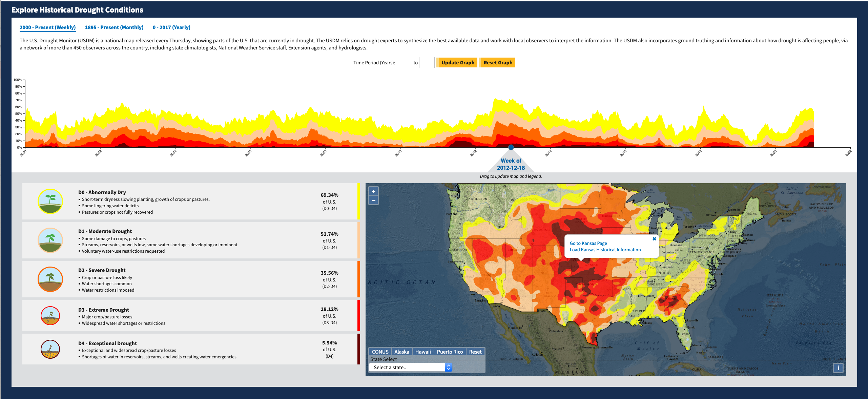Click the D2 Severe Drought plant icon

(x=50, y=279)
